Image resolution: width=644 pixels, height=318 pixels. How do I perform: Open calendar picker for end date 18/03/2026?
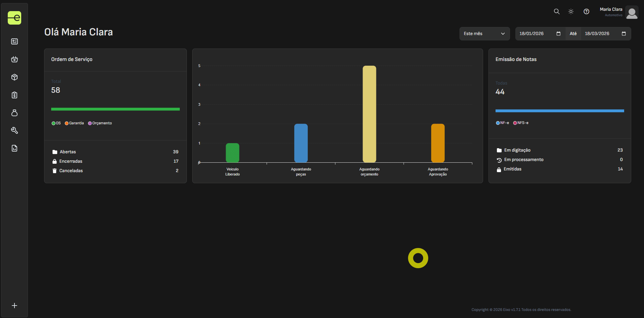coord(623,34)
